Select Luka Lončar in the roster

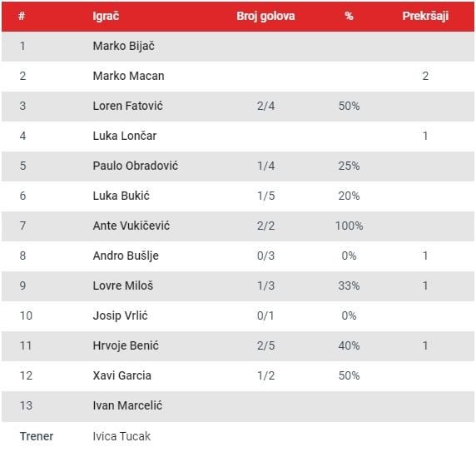coord(125,136)
